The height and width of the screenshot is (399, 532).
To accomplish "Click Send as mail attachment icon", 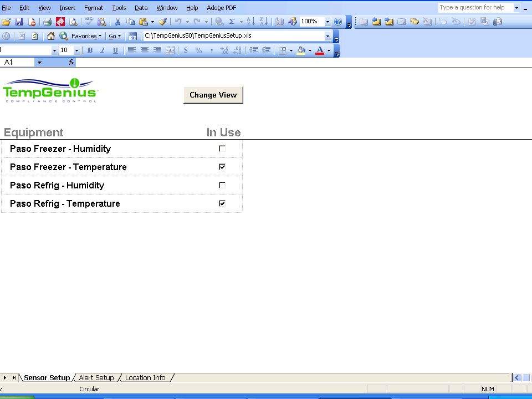I will (x=498, y=22).
